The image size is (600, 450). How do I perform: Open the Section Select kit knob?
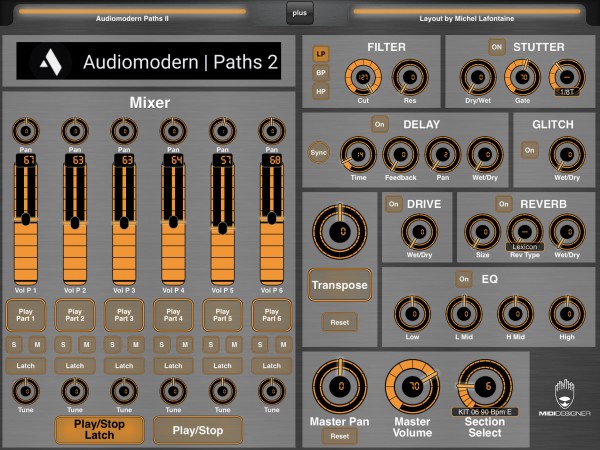coord(485,386)
